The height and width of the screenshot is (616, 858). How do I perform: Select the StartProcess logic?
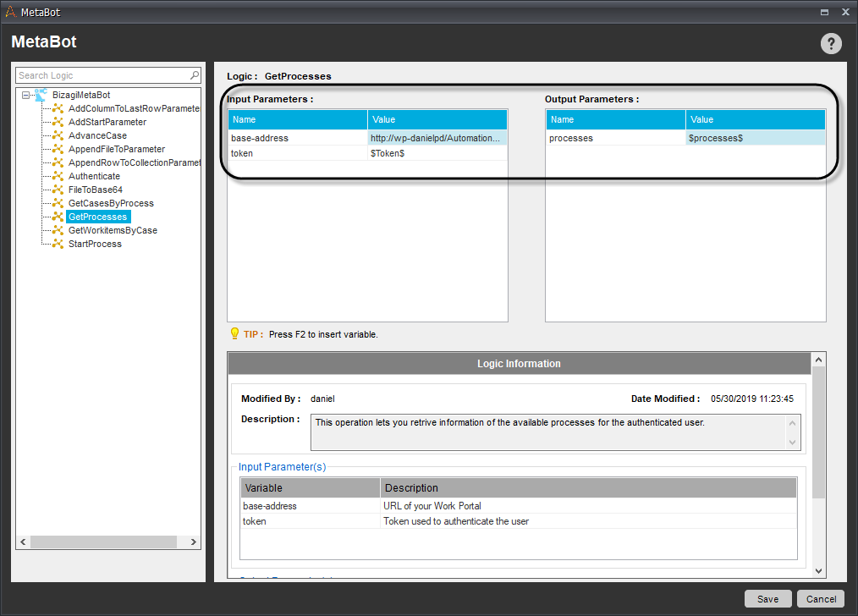coord(95,244)
